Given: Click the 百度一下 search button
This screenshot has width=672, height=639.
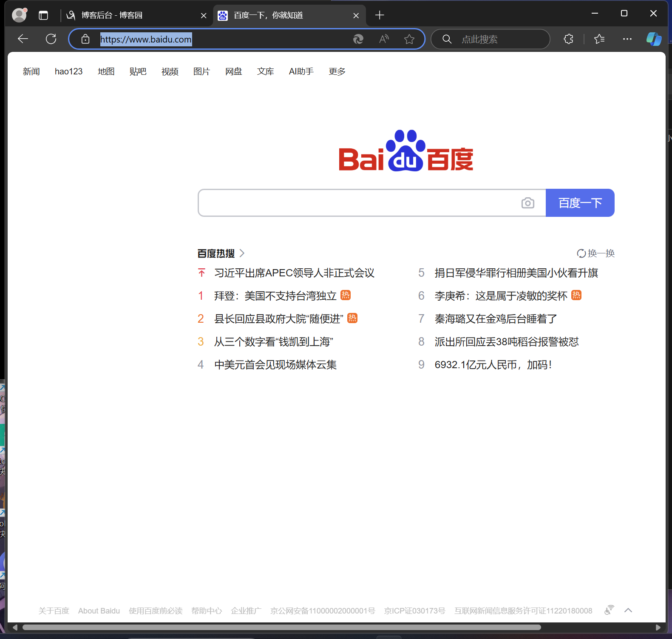Looking at the screenshot, I should point(580,203).
